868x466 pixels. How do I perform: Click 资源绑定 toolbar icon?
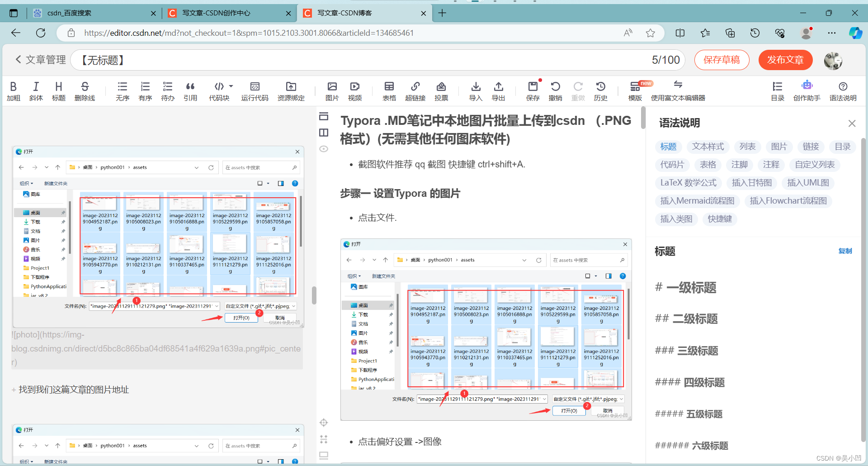(x=291, y=91)
